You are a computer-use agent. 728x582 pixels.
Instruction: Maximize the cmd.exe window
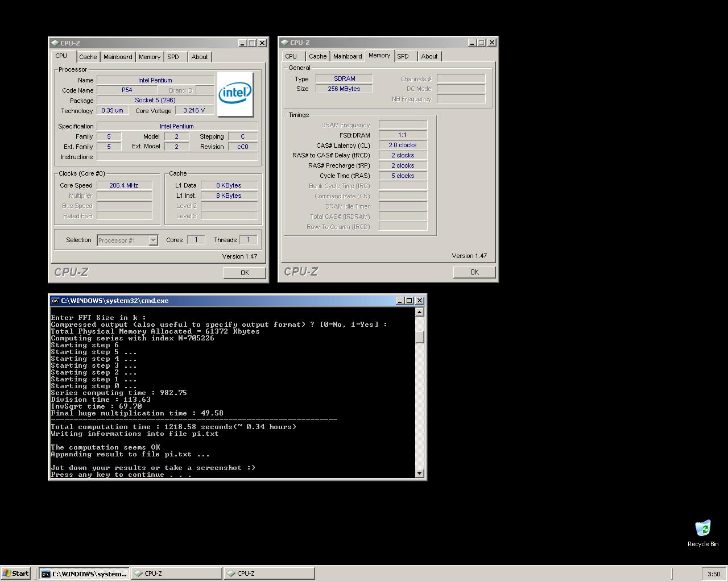coord(409,301)
